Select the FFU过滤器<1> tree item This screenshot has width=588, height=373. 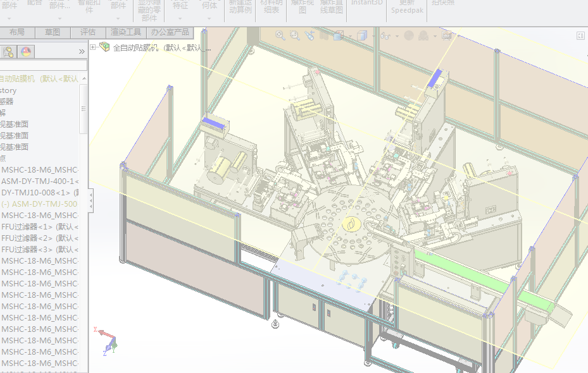pos(39,227)
